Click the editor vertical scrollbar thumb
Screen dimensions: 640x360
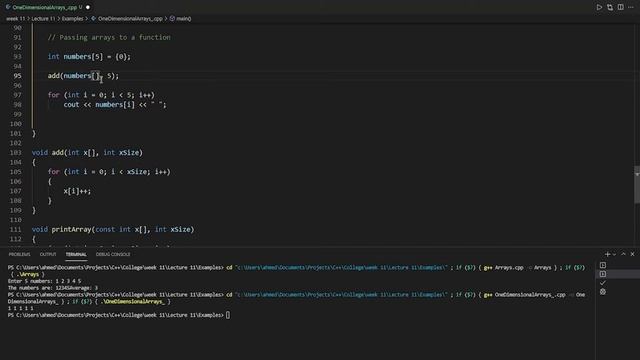click(637, 184)
